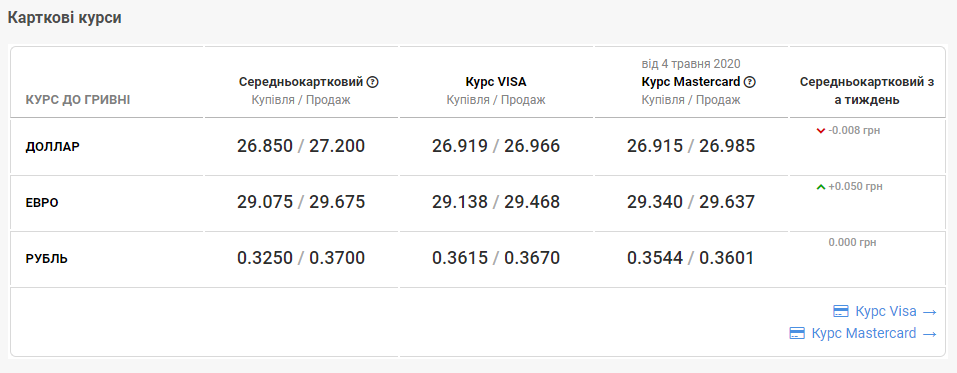
Task: Select the ДОЛЛАР row label
Action: 52,147
